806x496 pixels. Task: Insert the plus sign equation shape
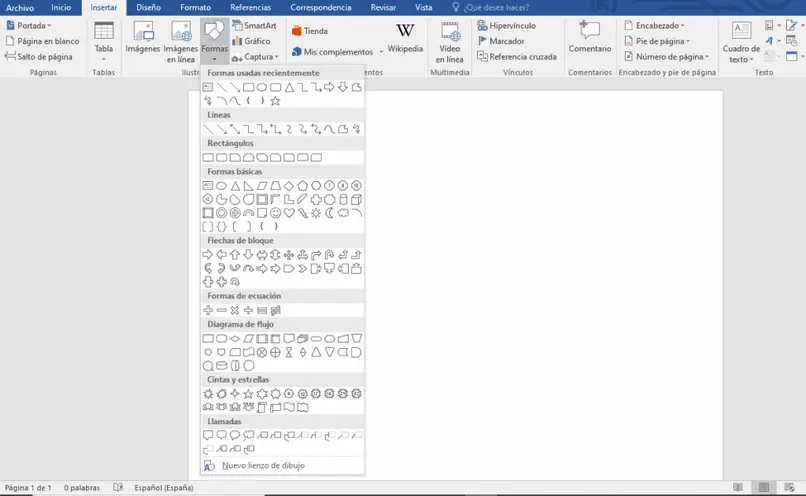pos(208,310)
